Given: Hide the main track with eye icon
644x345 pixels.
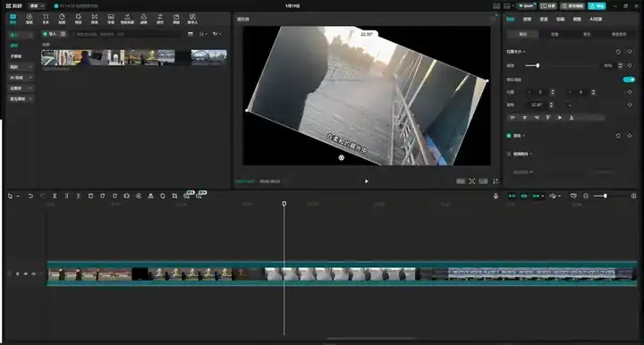Looking at the screenshot, I should point(25,273).
